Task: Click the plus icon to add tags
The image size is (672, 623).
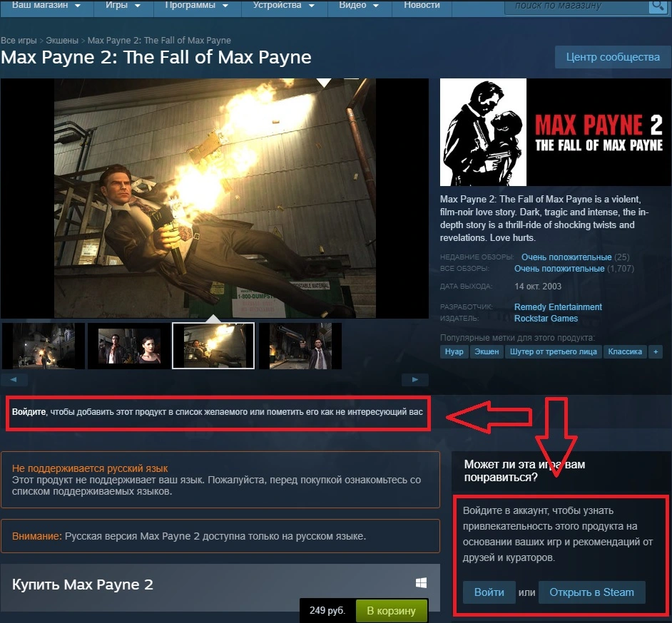Action: pyautogui.click(x=656, y=351)
